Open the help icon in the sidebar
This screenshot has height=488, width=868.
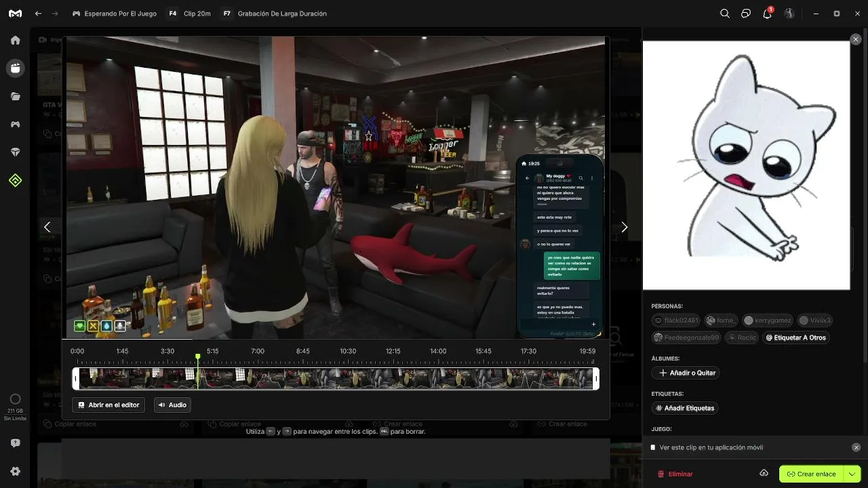pyautogui.click(x=15, y=443)
